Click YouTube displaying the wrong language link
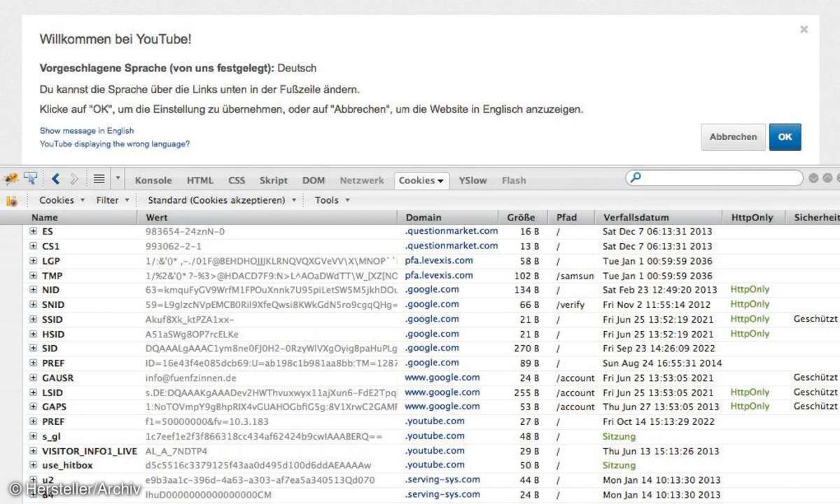 [115, 144]
